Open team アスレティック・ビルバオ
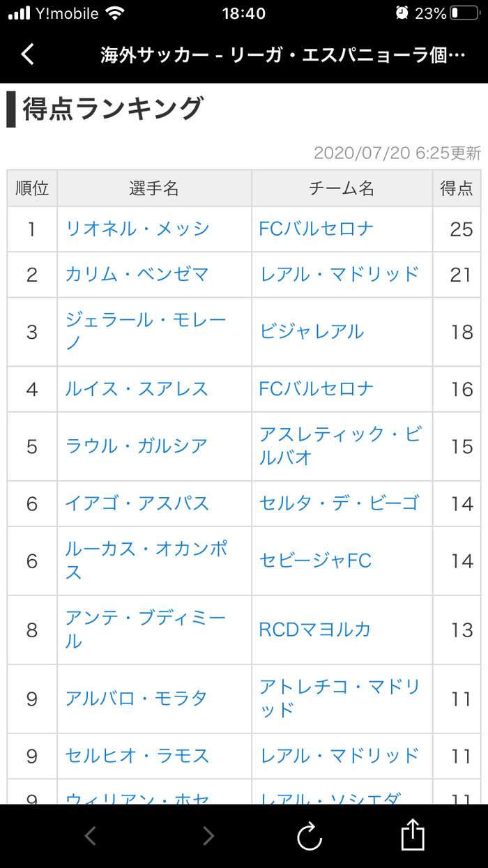The image size is (488, 868). (341, 446)
